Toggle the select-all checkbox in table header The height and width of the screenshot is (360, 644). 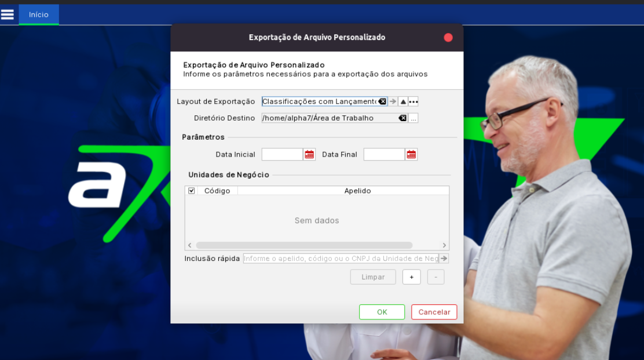192,191
